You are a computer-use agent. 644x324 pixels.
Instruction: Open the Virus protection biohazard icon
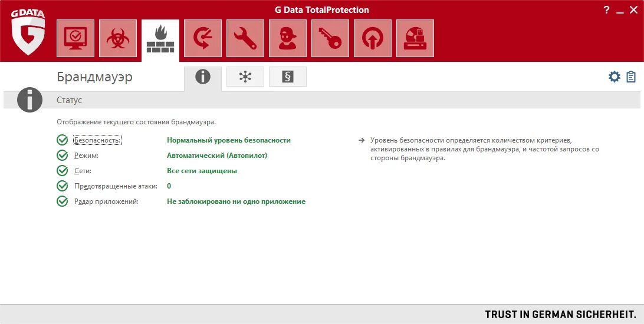pyautogui.click(x=118, y=38)
